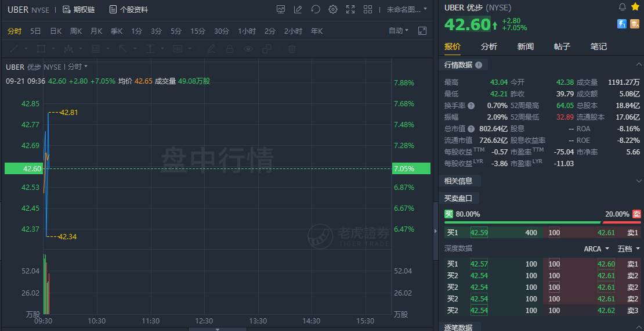Viewport: 644px width, 331px height.
Task: Switch to the 周K timeframe tab
Action: (x=76, y=31)
